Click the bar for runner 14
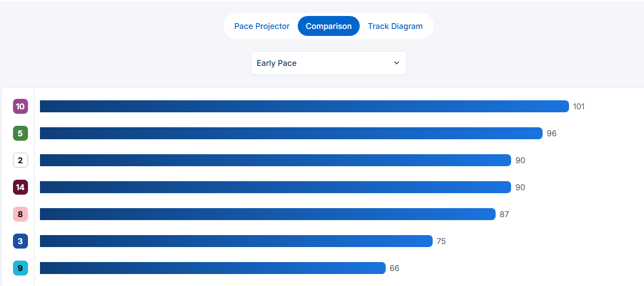Image resolution: width=644 pixels, height=286 pixels. (275, 187)
